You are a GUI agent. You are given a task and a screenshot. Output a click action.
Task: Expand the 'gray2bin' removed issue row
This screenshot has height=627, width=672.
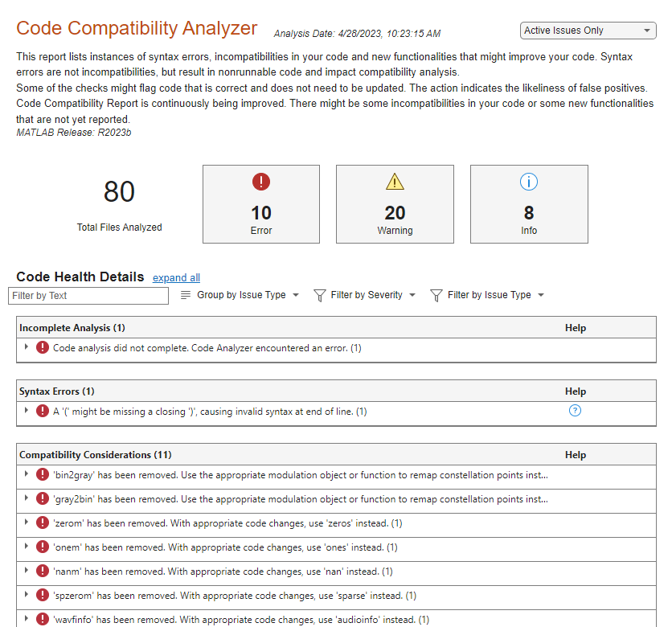click(x=25, y=498)
